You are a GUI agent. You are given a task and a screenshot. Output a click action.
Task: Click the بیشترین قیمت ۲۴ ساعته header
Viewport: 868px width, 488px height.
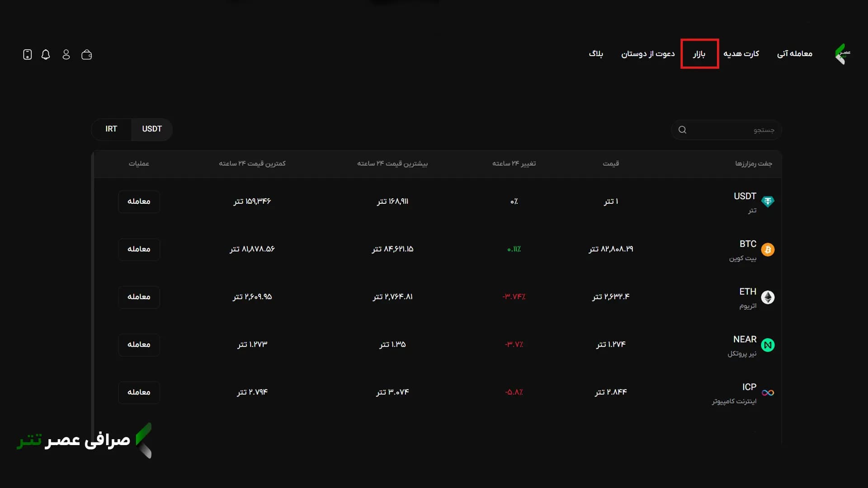[392, 164]
